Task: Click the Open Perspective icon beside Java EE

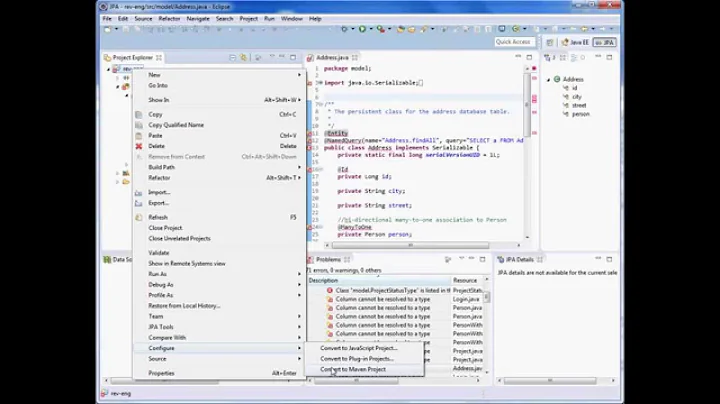Action: tap(550, 42)
